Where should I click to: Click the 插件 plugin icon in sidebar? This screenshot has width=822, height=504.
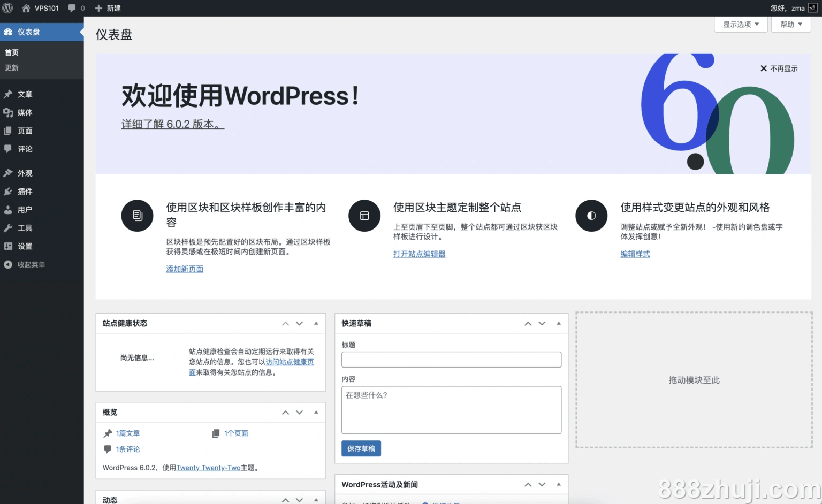pos(8,192)
